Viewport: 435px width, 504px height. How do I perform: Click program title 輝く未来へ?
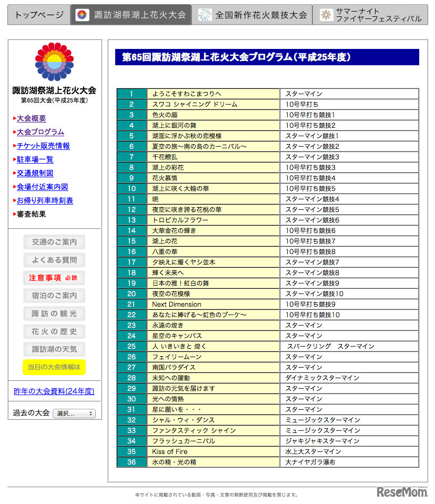coord(168,273)
